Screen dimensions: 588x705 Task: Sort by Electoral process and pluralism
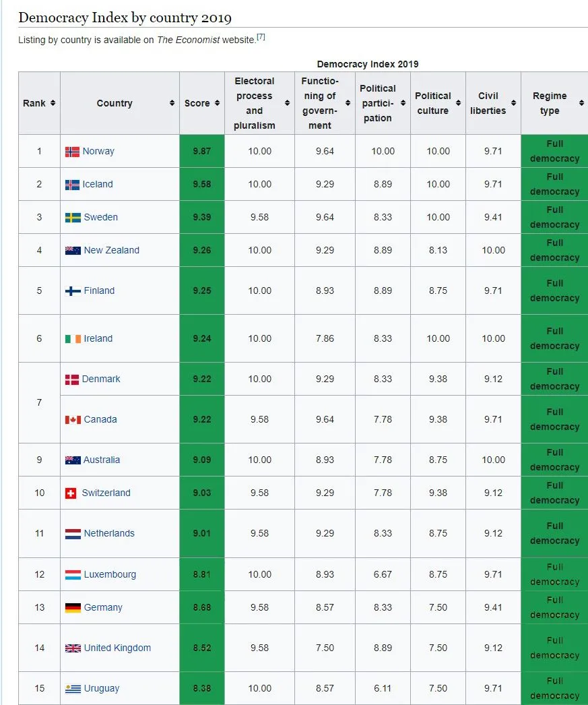pos(287,103)
